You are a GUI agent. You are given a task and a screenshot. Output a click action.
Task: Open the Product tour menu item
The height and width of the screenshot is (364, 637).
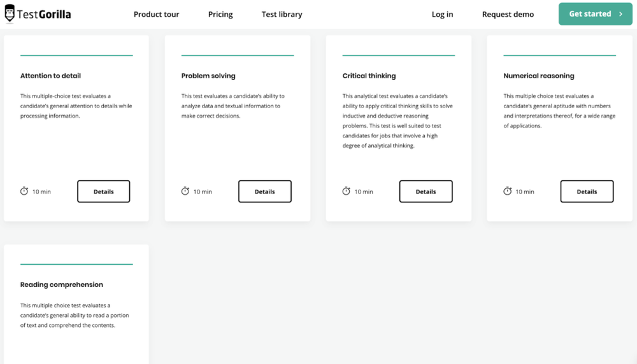(156, 14)
